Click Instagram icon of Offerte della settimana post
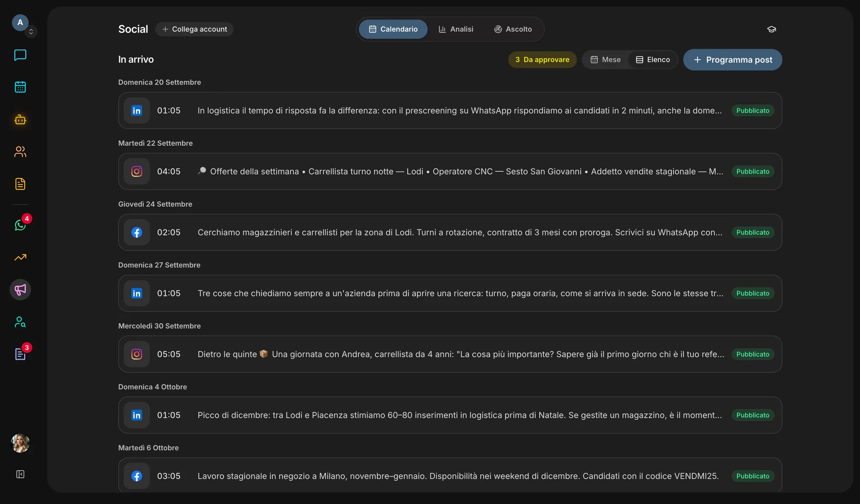 [137, 172]
